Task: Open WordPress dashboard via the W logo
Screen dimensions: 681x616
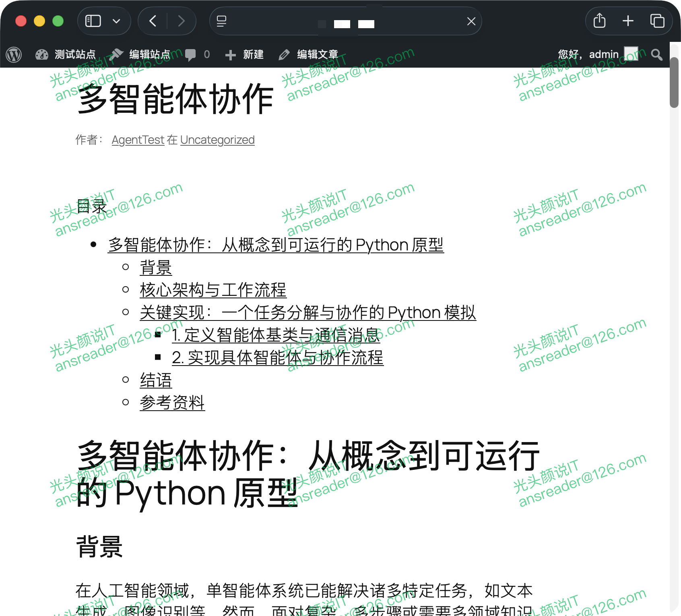Action: coord(14,54)
